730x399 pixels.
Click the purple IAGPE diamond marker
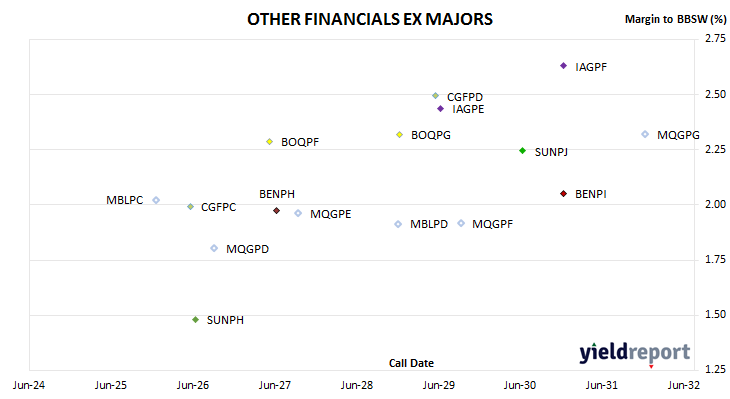tap(440, 109)
